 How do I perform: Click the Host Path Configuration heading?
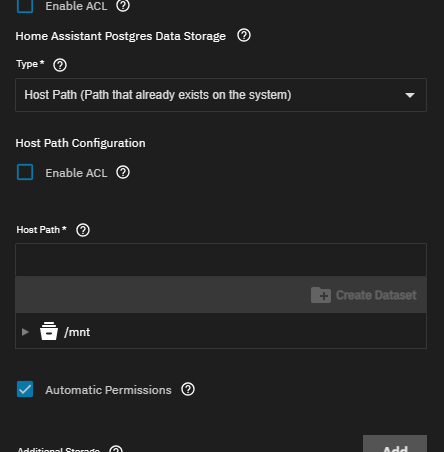click(x=80, y=143)
